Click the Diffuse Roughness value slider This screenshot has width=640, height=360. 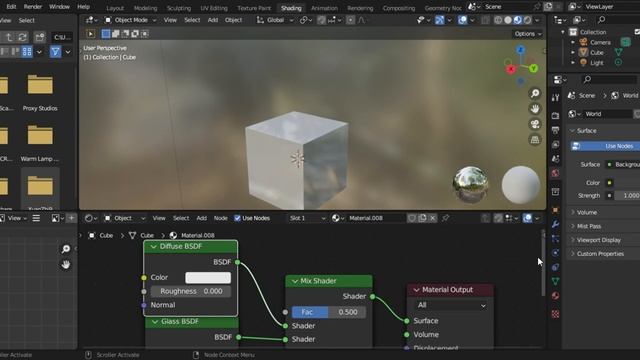point(191,291)
